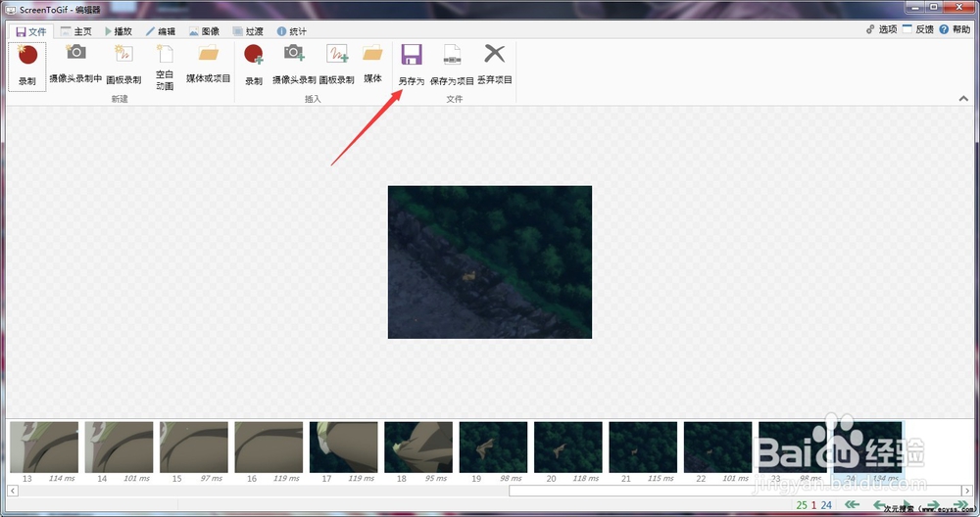Click green total frame count 25
This screenshot has width=980, height=517.
pyautogui.click(x=802, y=505)
